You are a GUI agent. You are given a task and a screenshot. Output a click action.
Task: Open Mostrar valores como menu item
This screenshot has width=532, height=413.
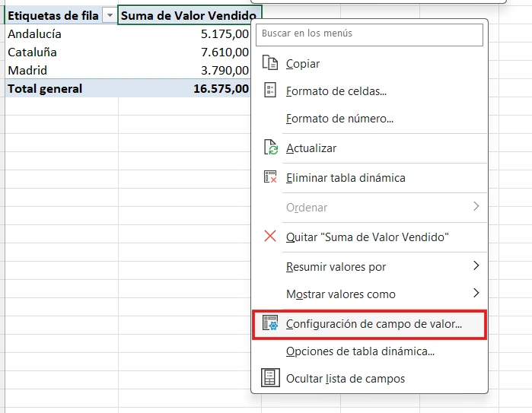[x=369, y=294]
